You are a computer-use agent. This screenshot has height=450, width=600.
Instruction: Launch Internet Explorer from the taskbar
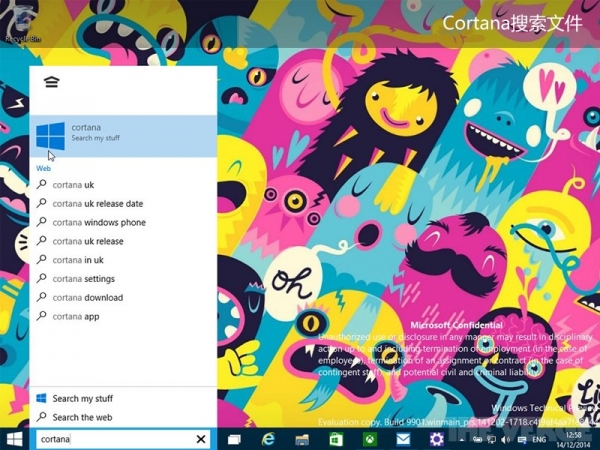click(x=268, y=439)
